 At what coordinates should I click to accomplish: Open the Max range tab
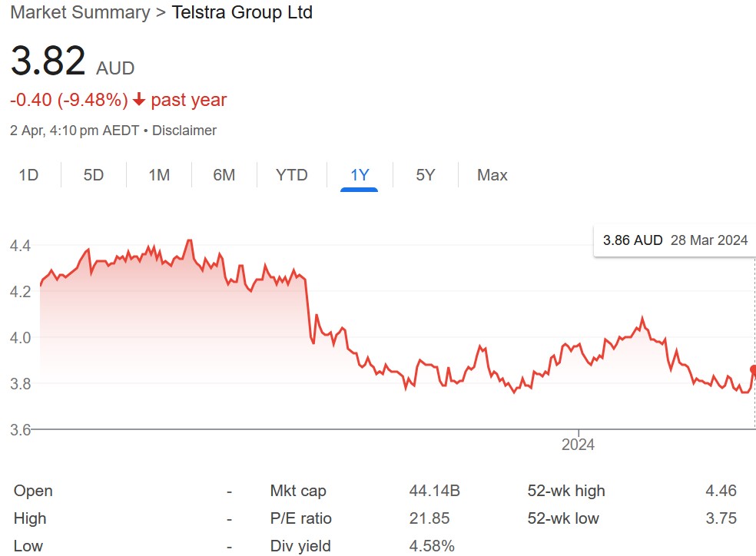coord(492,175)
